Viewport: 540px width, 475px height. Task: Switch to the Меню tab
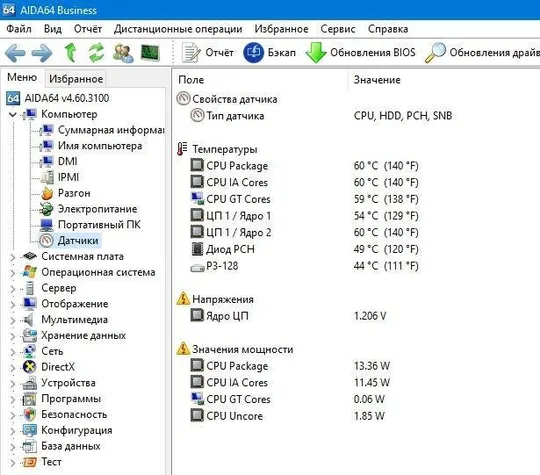pos(22,77)
